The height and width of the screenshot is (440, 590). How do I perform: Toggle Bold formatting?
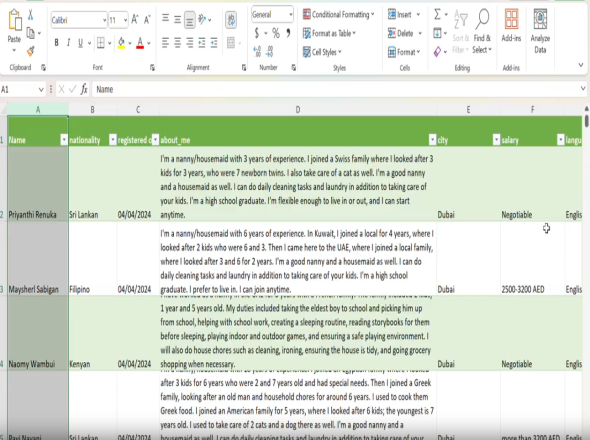(56, 43)
